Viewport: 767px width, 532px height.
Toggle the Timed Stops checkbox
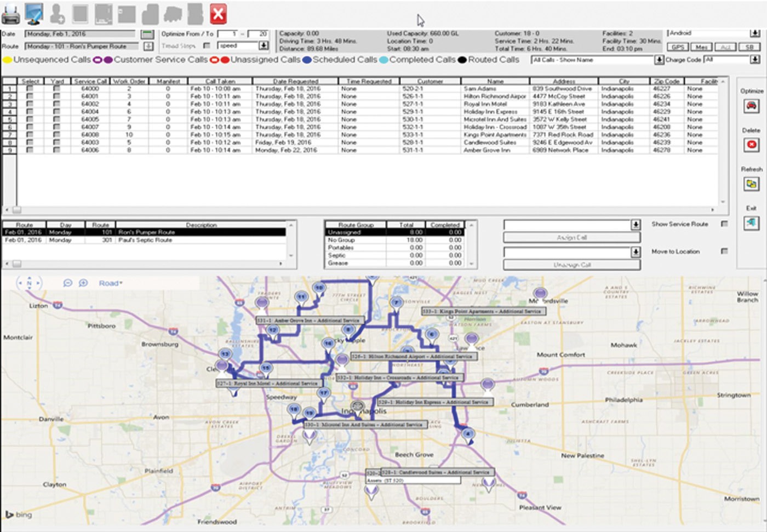207,46
